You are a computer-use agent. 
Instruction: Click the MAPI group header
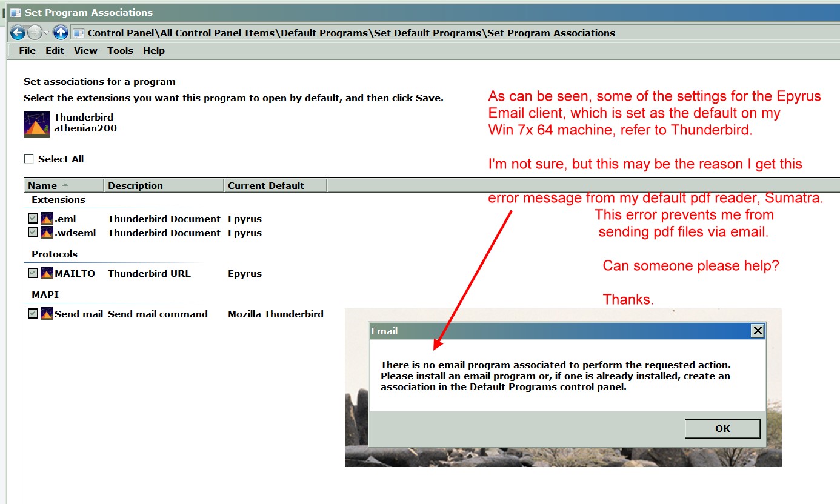click(x=45, y=295)
